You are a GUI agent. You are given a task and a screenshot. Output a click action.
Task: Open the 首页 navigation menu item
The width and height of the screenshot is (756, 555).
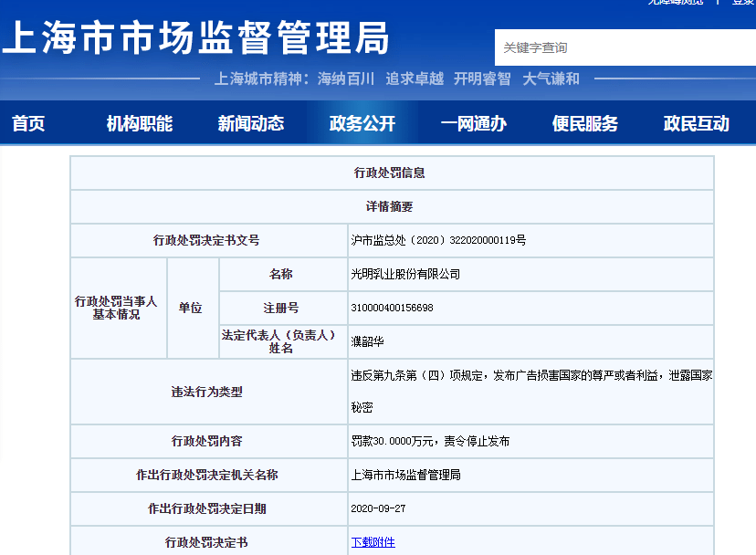pyautogui.click(x=28, y=123)
